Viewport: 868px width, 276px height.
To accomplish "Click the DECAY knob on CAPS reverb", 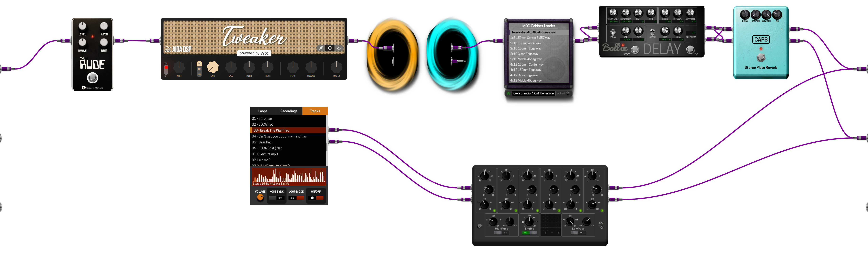I will [745, 14].
